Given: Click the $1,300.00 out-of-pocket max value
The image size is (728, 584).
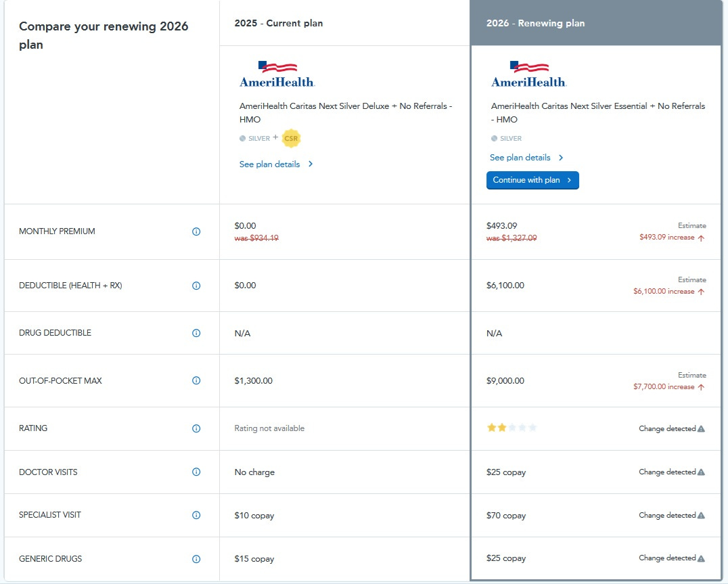Looking at the screenshot, I should [x=254, y=381].
